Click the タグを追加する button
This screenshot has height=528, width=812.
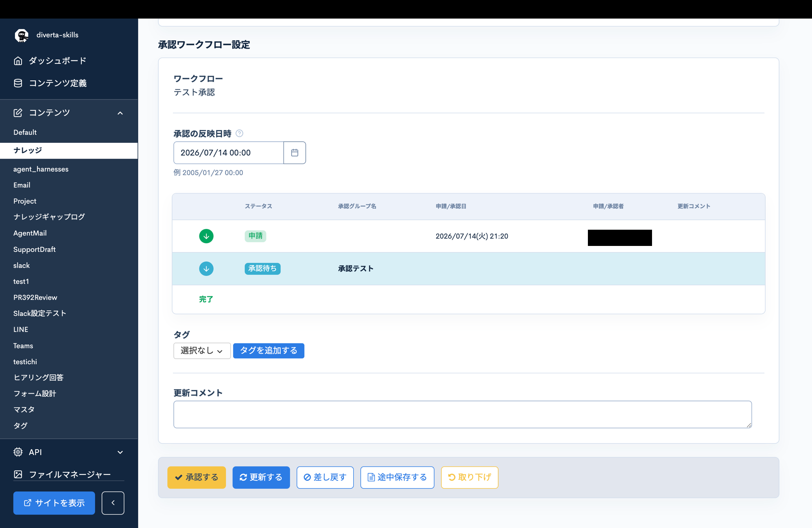pyautogui.click(x=269, y=351)
